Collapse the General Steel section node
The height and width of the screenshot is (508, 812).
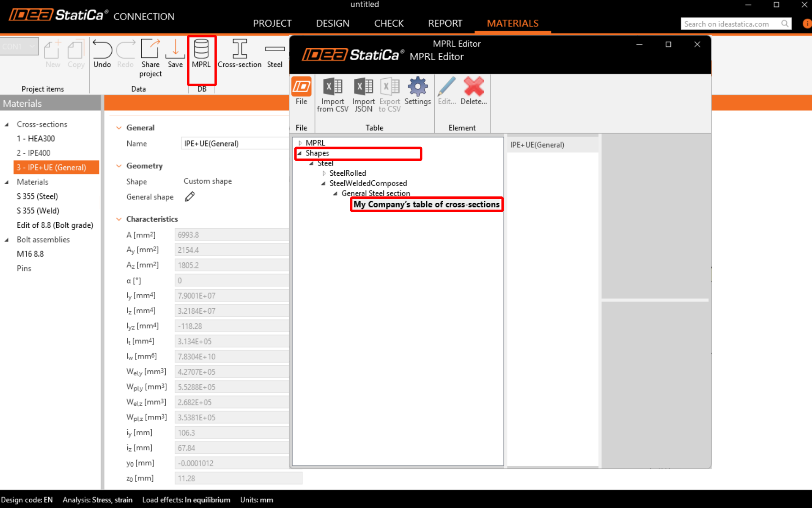click(x=335, y=193)
